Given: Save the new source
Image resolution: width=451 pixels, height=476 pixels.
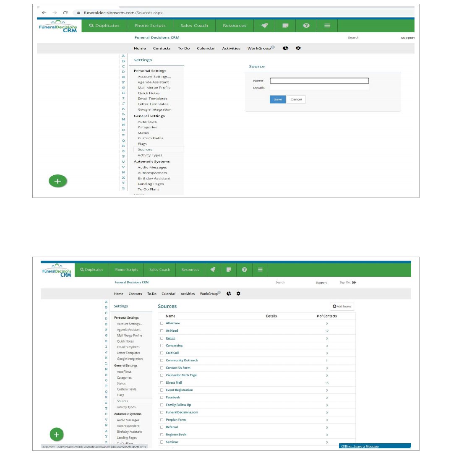Looking at the screenshot, I should pos(277,99).
